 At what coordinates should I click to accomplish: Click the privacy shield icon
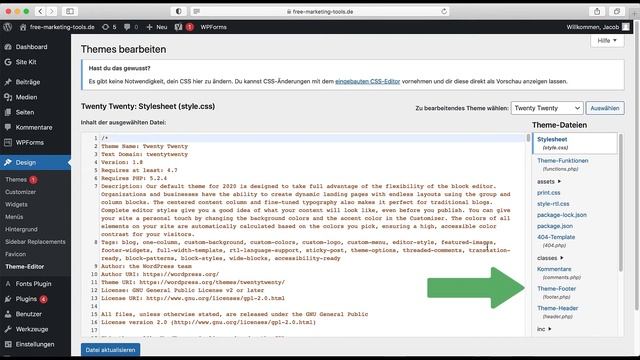pyautogui.click(x=178, y=11)
